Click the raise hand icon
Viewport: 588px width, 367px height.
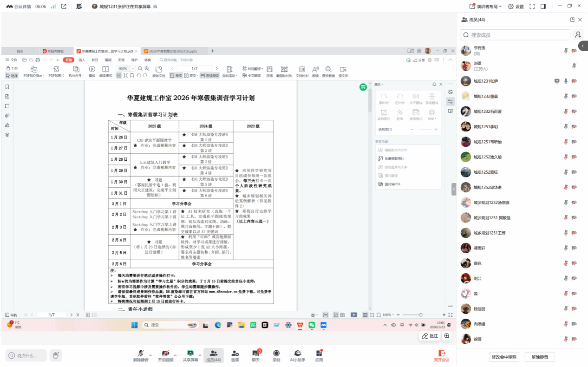[x=56, y=355]
